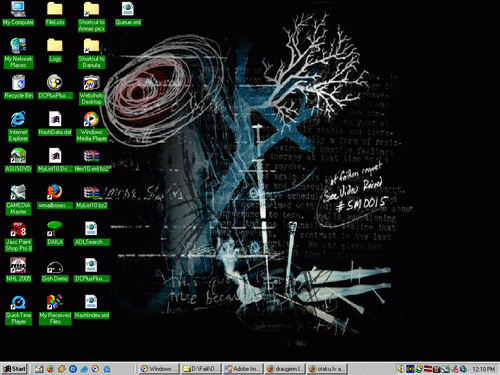Switch to otaku.lv Firefox taskbar button
This screenshot has width=500, height=375.
[x=327, y=369]
